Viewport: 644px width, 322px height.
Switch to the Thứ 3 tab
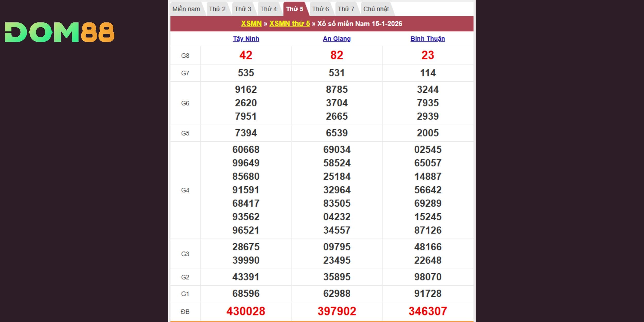[x=243, y=9]
